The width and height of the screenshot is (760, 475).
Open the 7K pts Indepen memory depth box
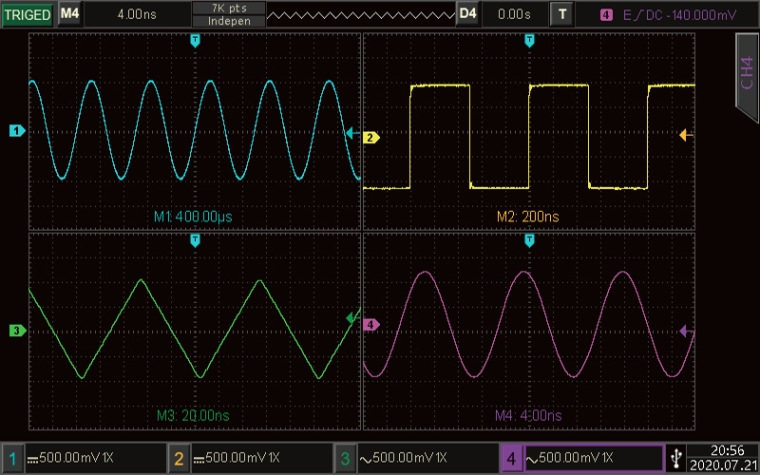229,14
